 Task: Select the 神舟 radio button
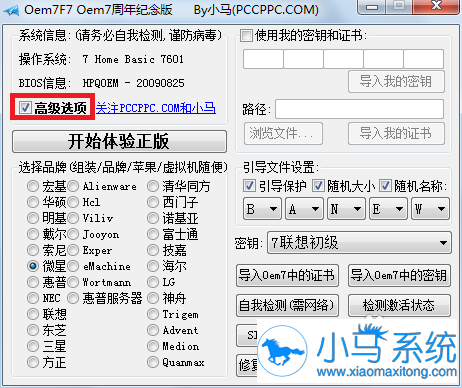coord(153,298)
